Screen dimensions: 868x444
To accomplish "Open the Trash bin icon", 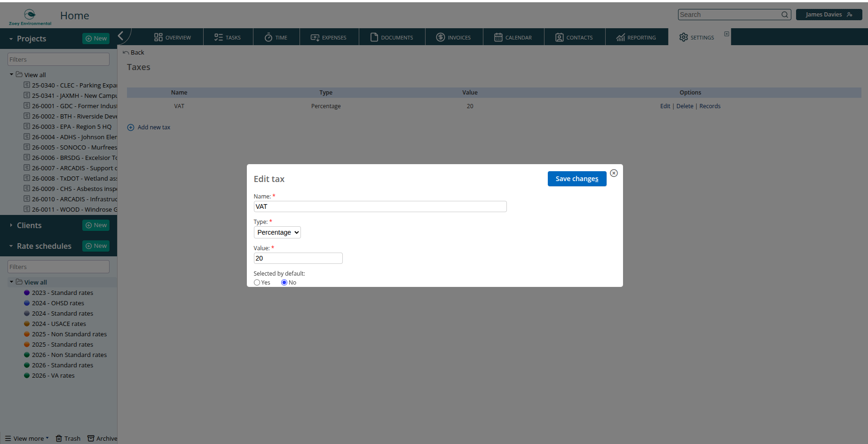I will click(x=59, y=438).
